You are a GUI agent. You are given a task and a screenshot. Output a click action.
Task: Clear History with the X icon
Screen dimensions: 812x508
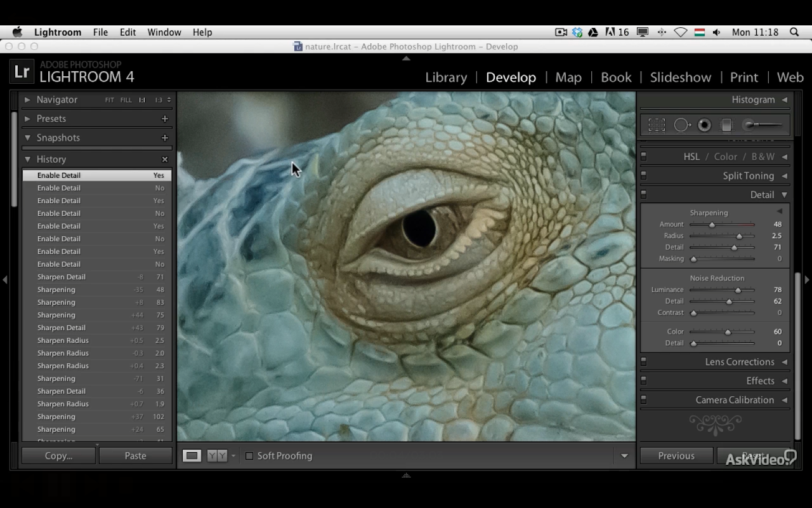tap(165, 159)
